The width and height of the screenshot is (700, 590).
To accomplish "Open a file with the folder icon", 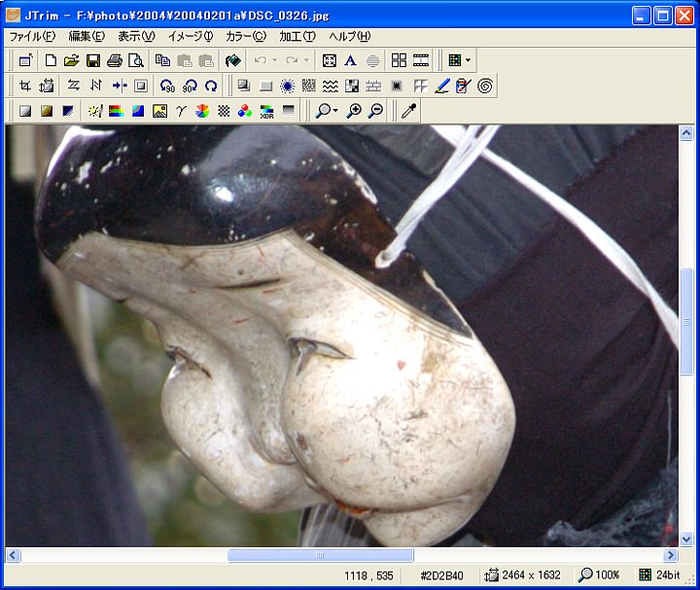I will [72, 60].
